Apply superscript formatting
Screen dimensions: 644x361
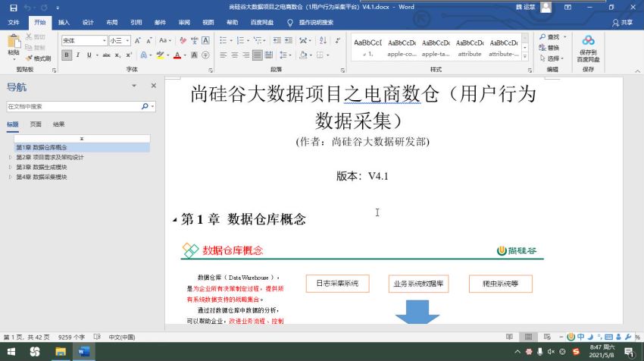(x=129, y=55)
